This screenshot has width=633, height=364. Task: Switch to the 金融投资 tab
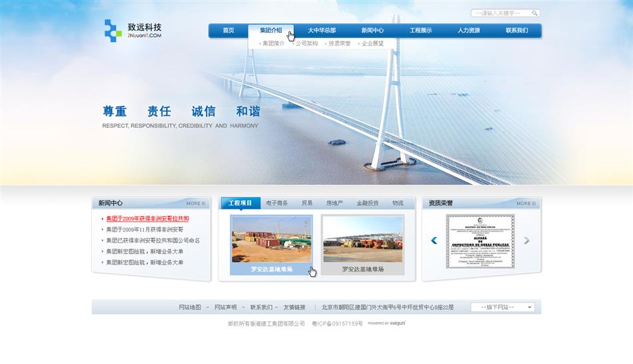pyautogui.click(x=367, y=203)
